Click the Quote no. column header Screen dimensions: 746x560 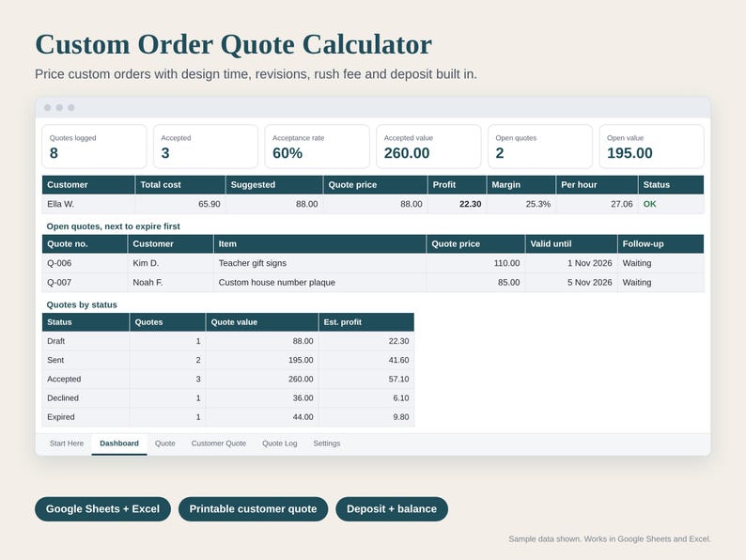pos(85,243)
